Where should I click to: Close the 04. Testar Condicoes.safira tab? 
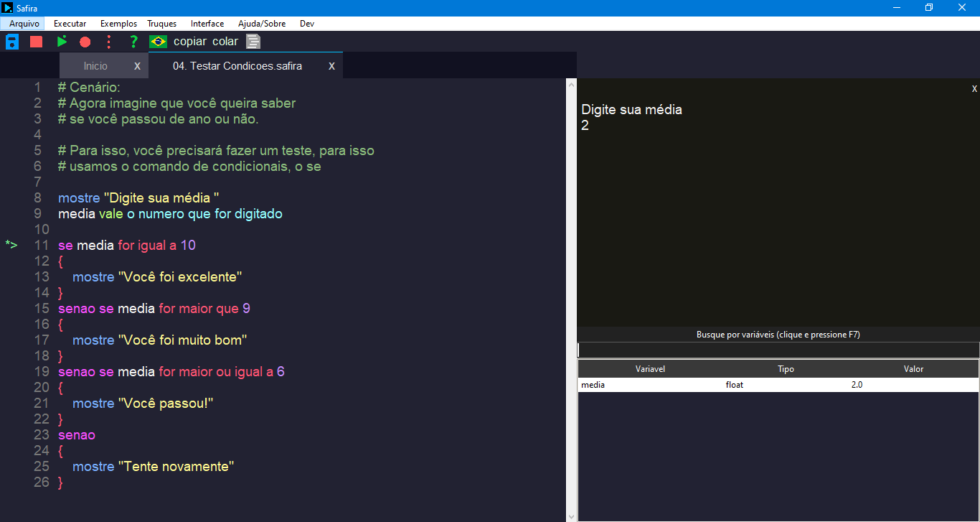(332, 66)
